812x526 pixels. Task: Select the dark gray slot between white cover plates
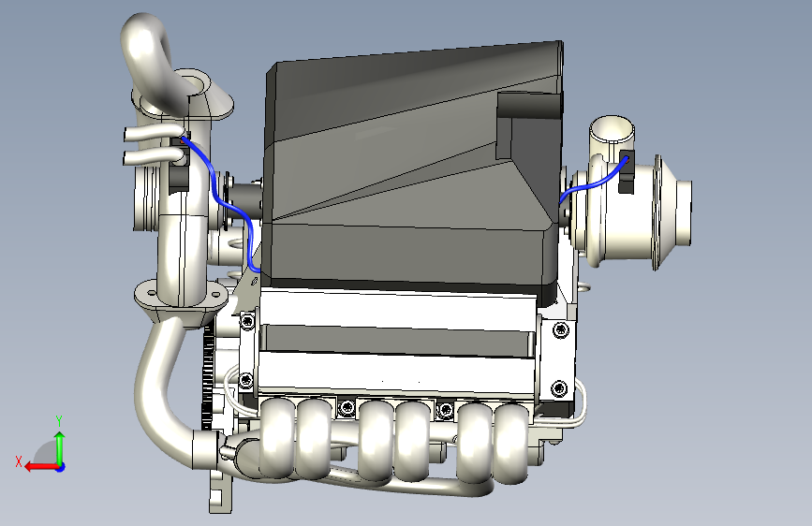click(397, 340)
